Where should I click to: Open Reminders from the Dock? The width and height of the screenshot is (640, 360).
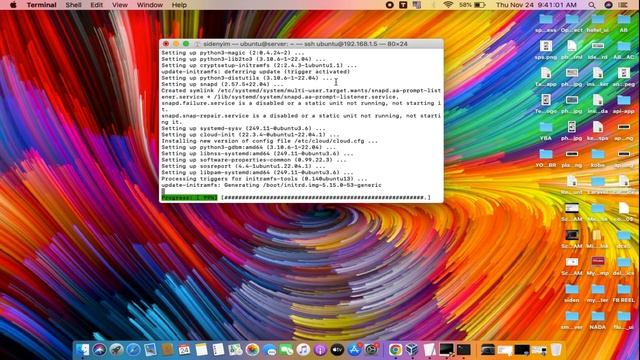click(218, 350)
